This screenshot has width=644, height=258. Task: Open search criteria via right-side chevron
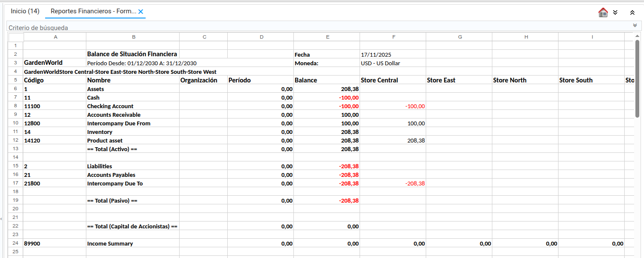tap(635, 25)
